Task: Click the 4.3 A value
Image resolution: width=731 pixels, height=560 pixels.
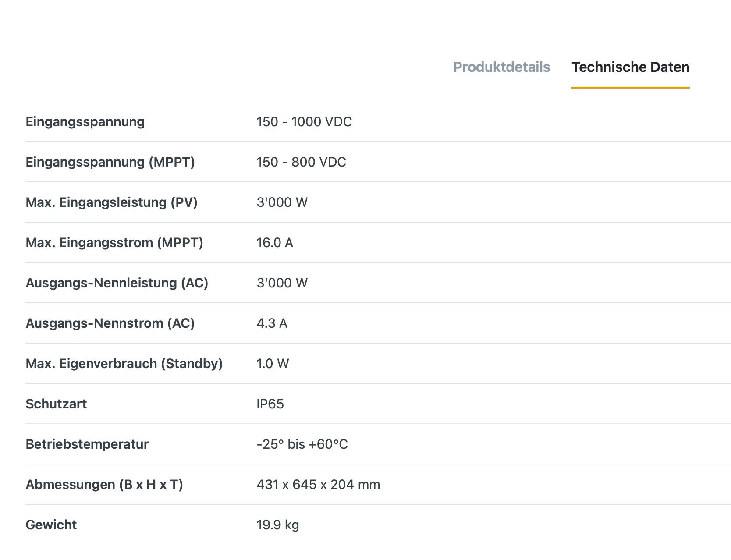Action: [x=272, y=323]
